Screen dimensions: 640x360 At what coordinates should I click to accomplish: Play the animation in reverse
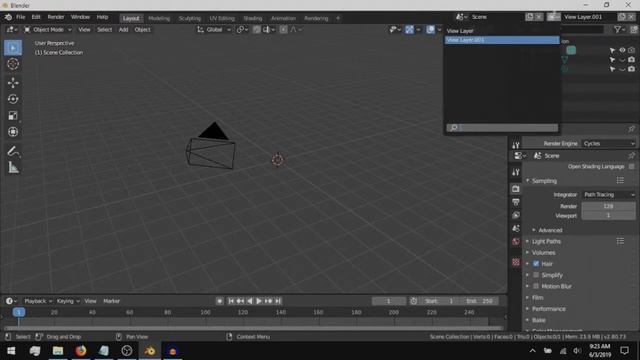tap(250, 301)
